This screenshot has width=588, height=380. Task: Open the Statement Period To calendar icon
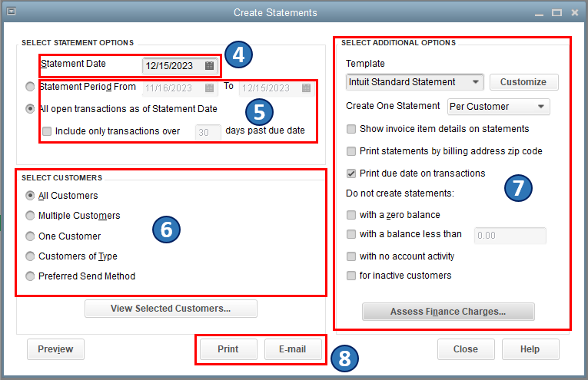click(306, 88)
